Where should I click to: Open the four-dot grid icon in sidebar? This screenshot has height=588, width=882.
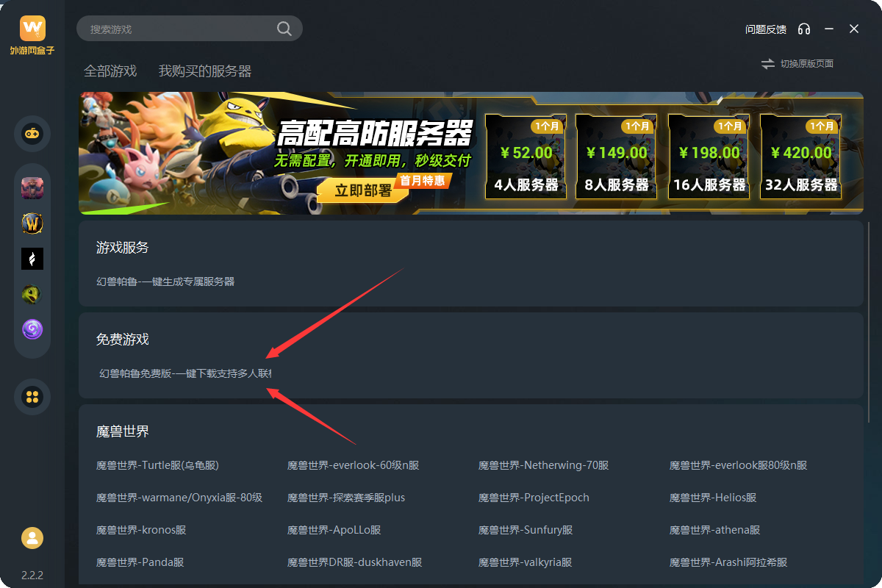[32, 397]
